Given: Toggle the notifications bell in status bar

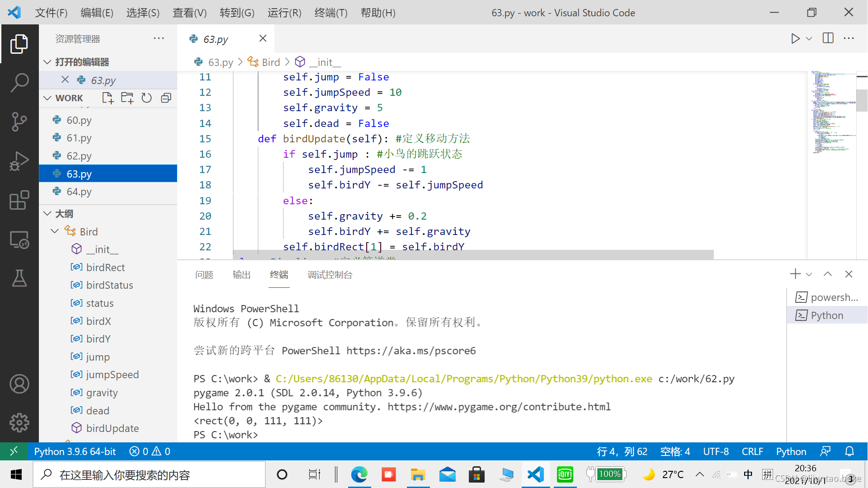Looking at the screenshot, I should [x=849, y=451].
